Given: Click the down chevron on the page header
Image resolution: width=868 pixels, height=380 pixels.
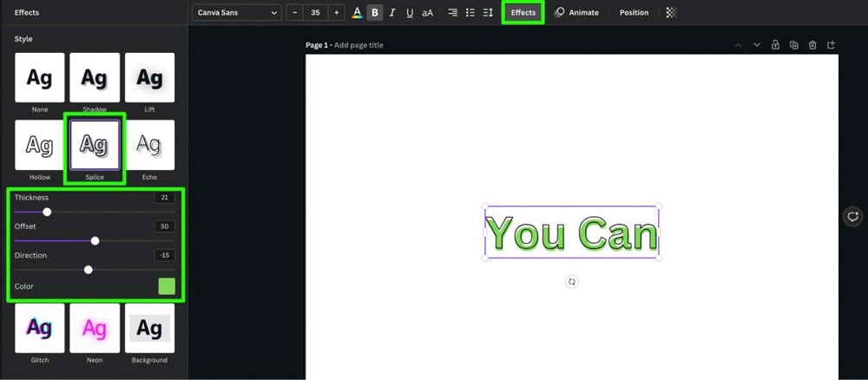Looking at the screenshot, I should [x=757, y=45].
